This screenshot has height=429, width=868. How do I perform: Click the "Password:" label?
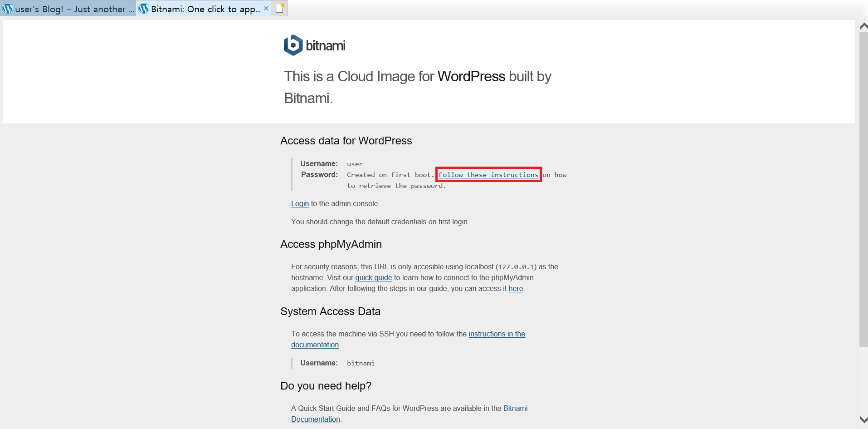[x=319, y=175]
